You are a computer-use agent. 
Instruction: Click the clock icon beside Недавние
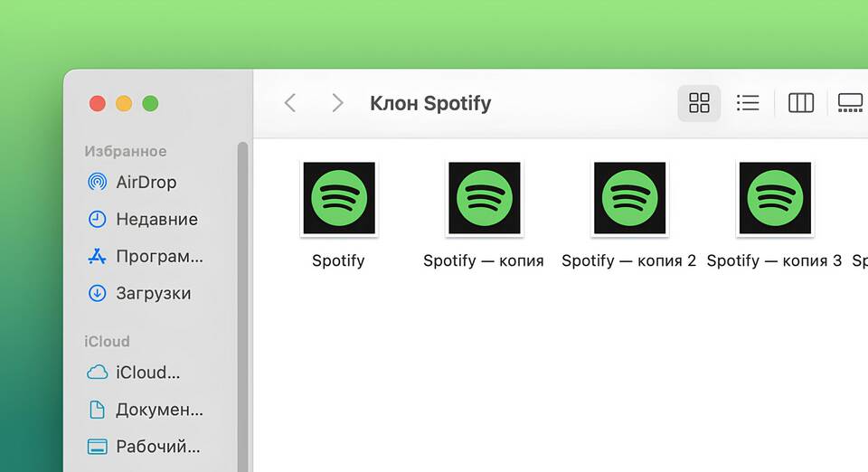(x=97, y=219)
